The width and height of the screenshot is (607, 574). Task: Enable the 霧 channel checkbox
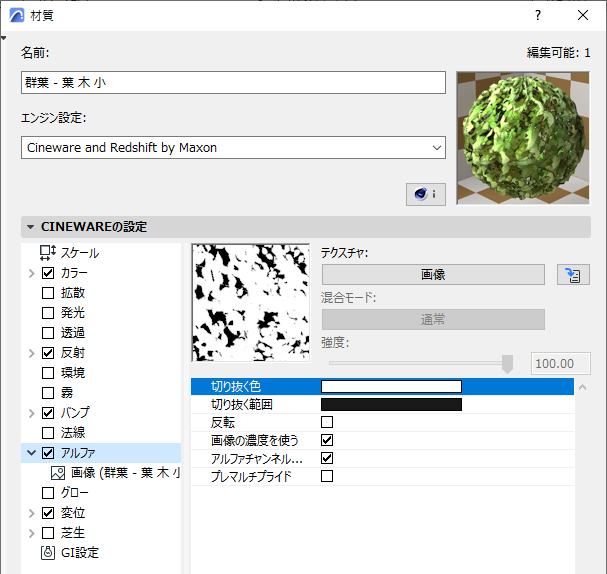tap(48, 393)
